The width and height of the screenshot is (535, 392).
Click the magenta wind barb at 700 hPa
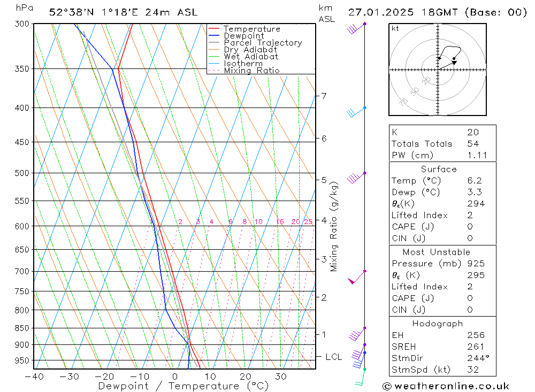[x=357, y=277]
